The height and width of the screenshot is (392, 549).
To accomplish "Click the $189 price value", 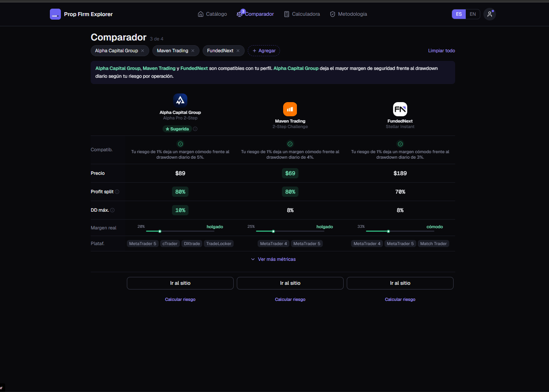I will point(400,173).
